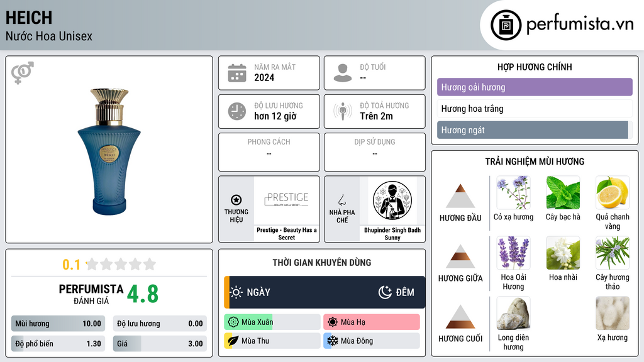Viewport: 644px width, 362px height.
Task: Click the Prestige brand logo image
Action: 287,200
